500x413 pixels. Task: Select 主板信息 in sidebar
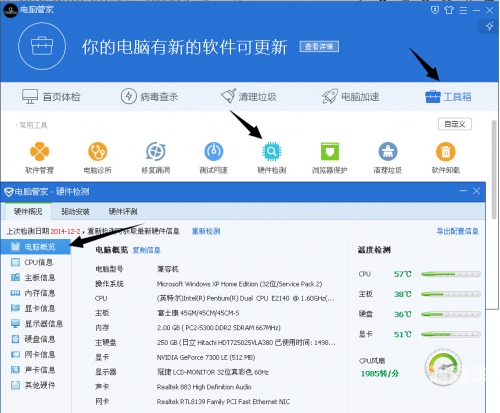tap(36, 278)
